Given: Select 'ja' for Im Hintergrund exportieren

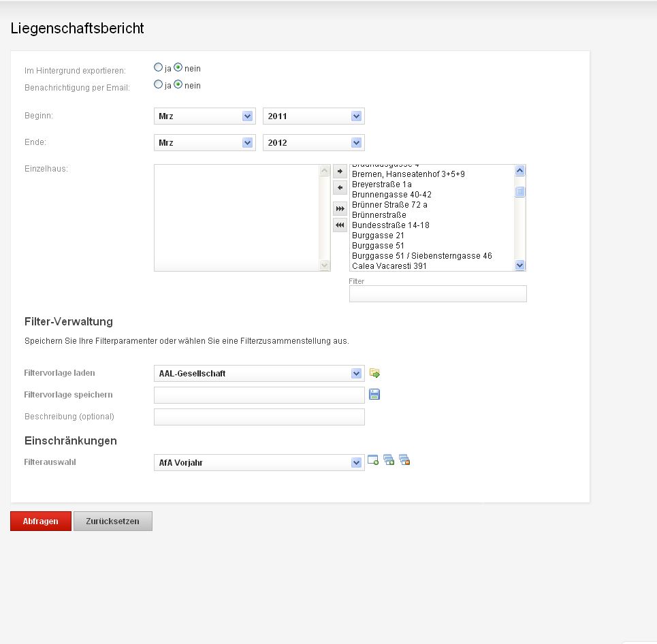Looking at the screenshot, I should pyautogui.click(x=158, y=67).
